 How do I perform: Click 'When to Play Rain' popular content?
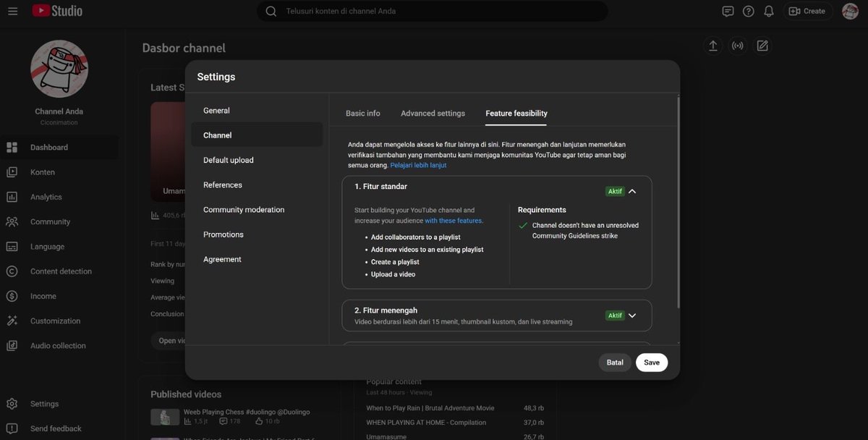coord(430,408)
